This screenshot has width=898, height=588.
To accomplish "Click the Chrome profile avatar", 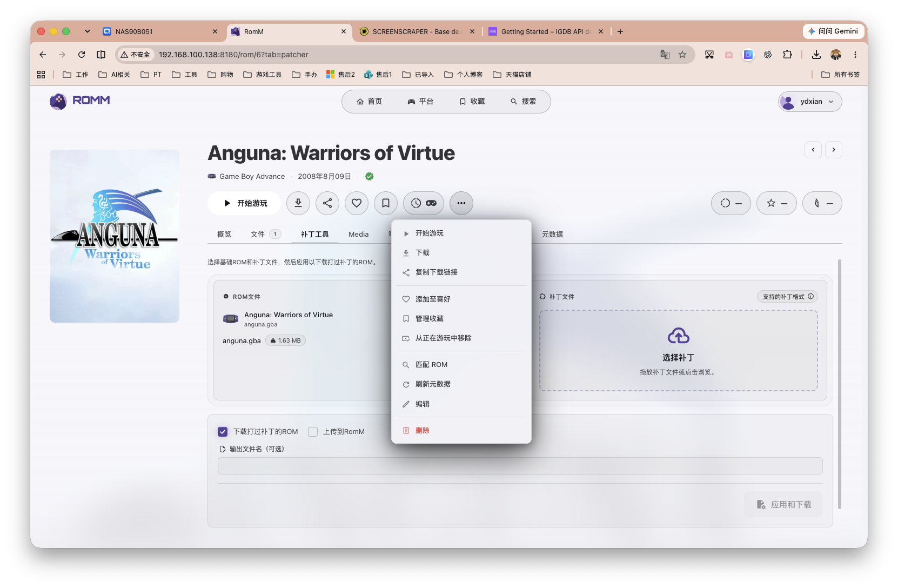I will click(x=836, y=55).
